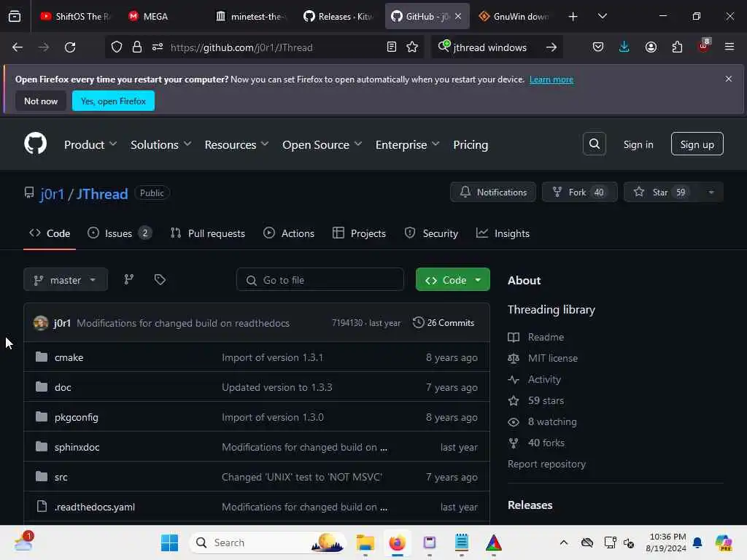
Task: Click the Go to file search field
Action: 320,280
